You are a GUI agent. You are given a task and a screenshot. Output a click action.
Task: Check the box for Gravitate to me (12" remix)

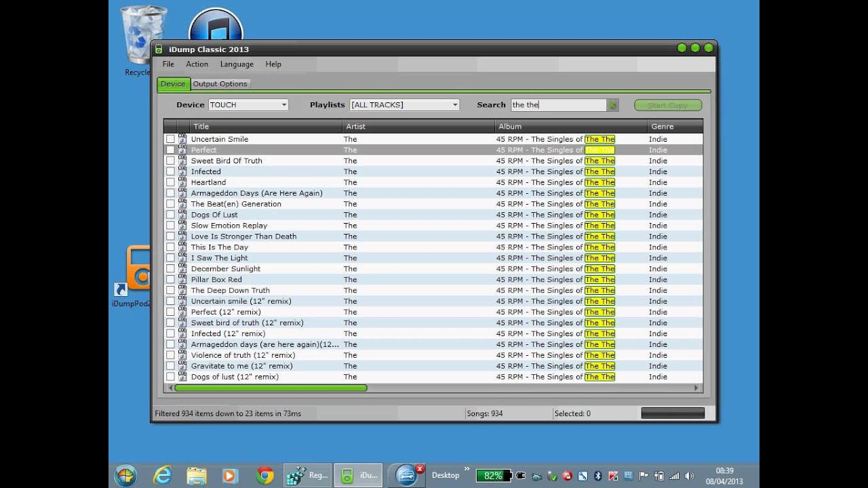(x=170, y=366)
